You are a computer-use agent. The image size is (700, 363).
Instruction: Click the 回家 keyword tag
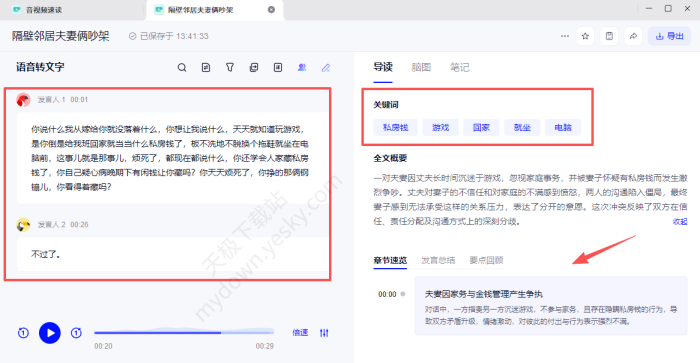[x=481, y=128]
